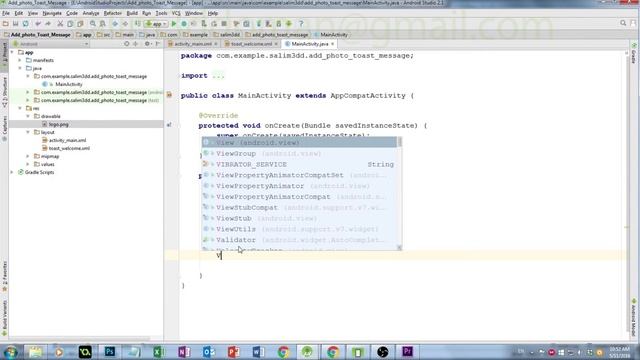Click the Save All toolbar icon
Image resolution: width=640 pixels, height=360 pixels.
(x=16, y=24)
